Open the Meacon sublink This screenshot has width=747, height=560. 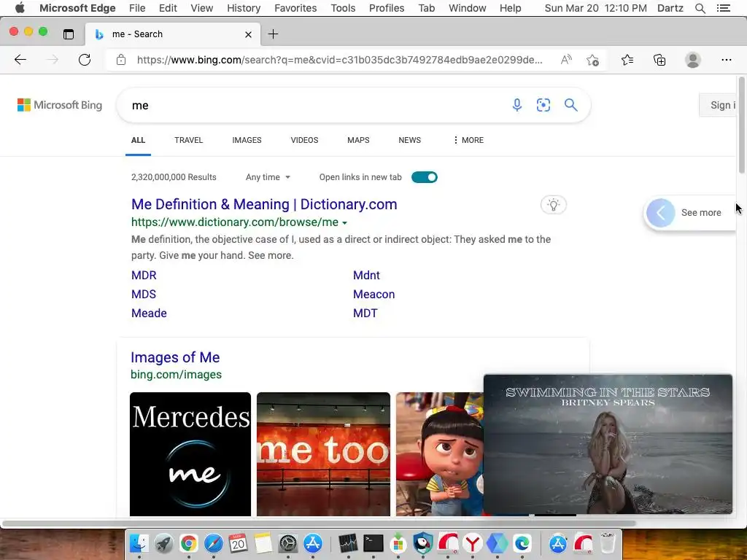tap(374, 295)
